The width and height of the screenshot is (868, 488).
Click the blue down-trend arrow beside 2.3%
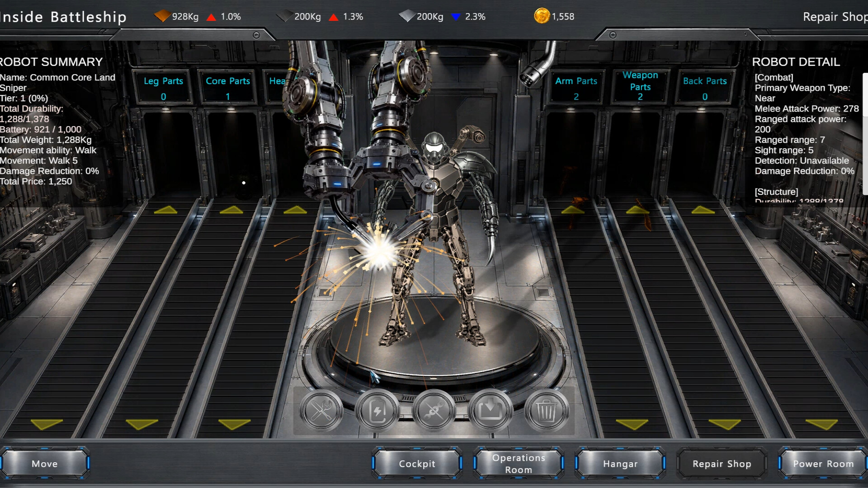pyautogui.click(x=456, y=17)
